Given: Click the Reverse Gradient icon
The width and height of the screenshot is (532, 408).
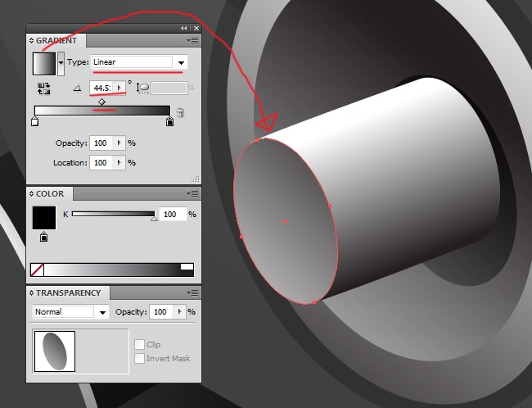Looking at the screenshot, I should coord(43,88).
